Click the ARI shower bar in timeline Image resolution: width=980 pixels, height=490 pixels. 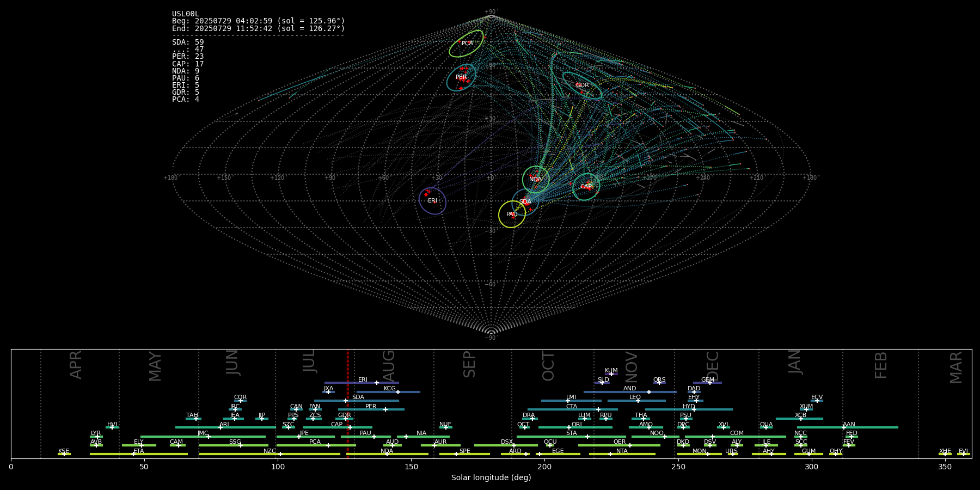[x=225, y=427]
